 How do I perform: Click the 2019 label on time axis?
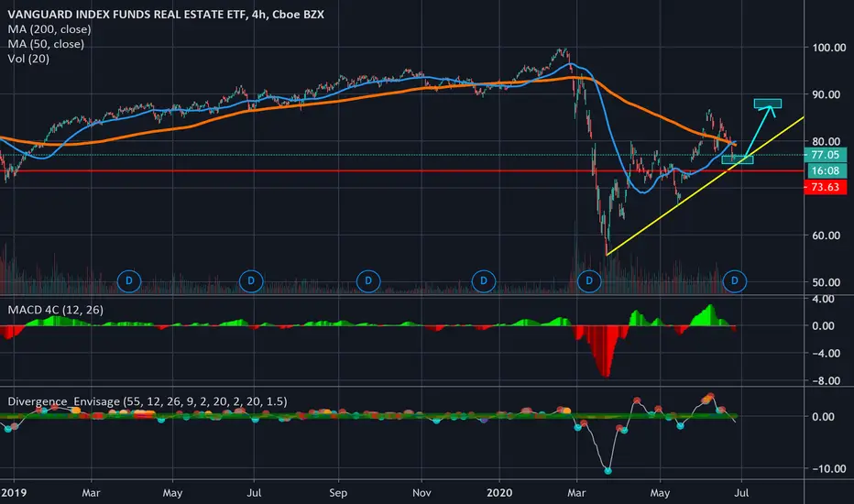click(14, 493)
